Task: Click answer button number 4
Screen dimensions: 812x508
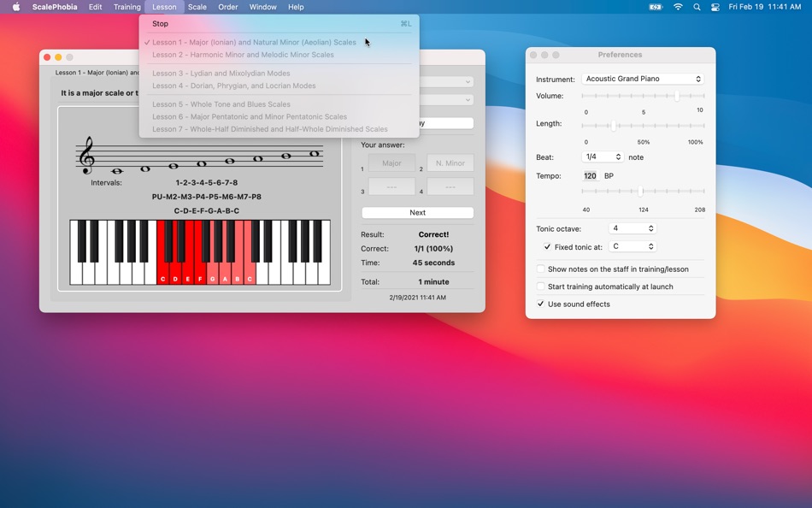Action: tap(450, 186)
